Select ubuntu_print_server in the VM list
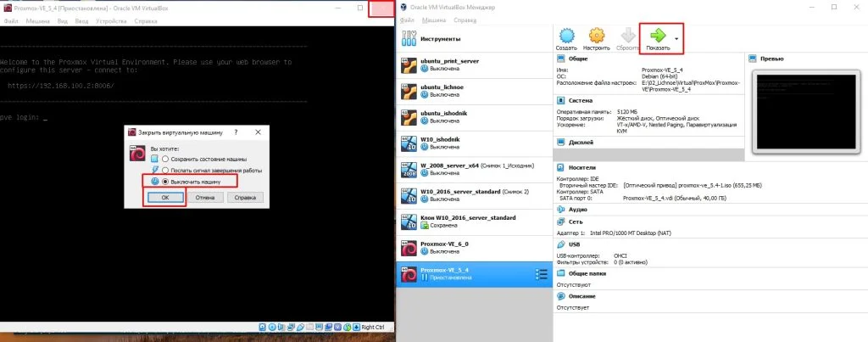This screenshot has height=342, width=868. pyautogui.click(x=475, y=65)
